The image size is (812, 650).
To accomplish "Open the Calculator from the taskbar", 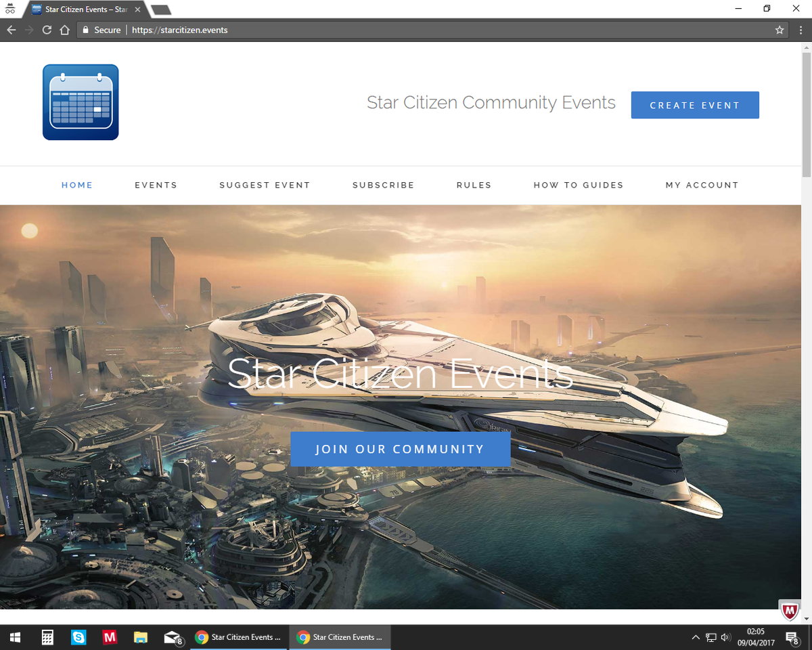I will click(47, 637).
